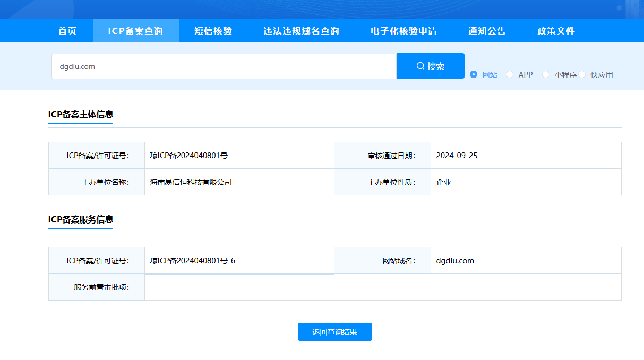Click the 服务前置审批项 label

101,287
